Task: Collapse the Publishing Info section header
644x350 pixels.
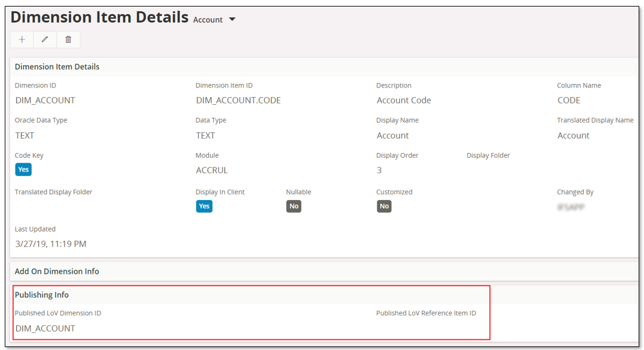Action: coord(42,295)
